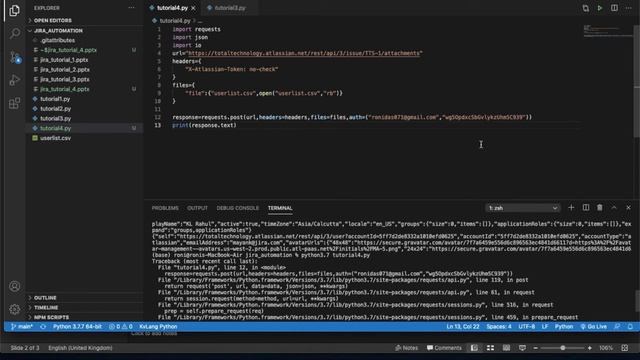Image resolution: width=640 pixels, height=360 pixels.
Task: Switch to PowerPoint Slide Sorter view
Action: 490,348
